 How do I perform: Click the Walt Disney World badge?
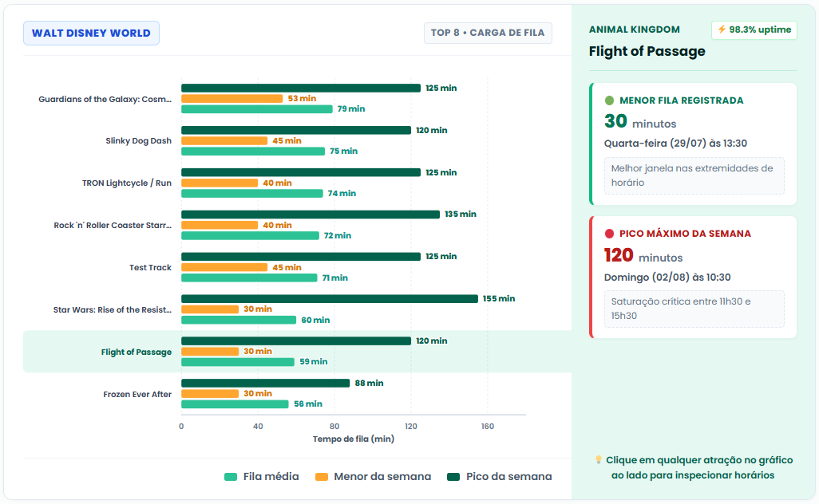92,33
